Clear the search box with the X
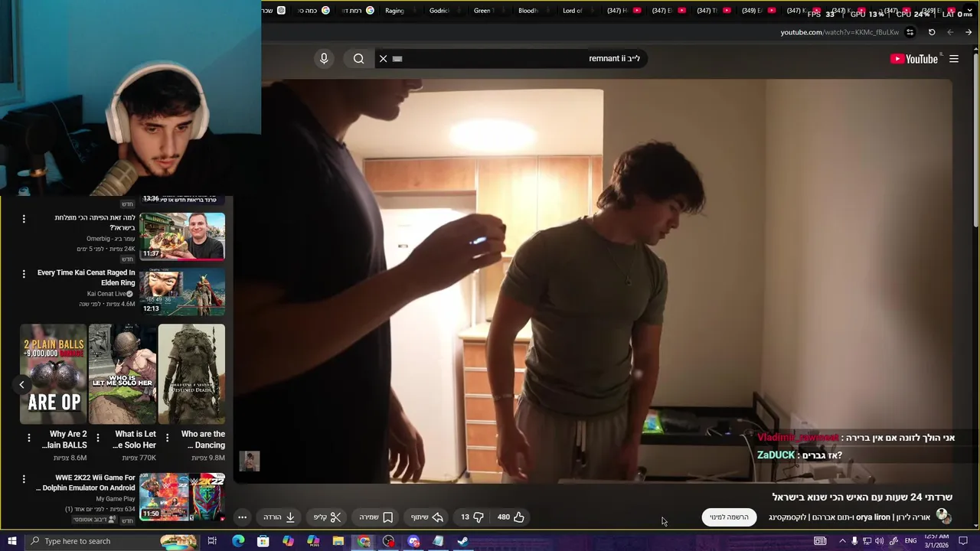The height and width of the screenshot is (551, 980). click(384, 58)
